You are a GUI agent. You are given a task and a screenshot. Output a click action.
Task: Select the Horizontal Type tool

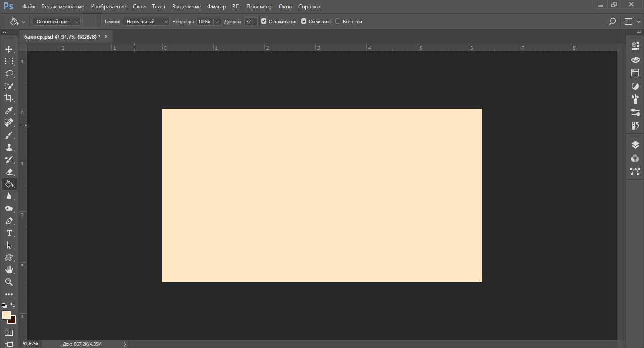(x=9, y=233)
